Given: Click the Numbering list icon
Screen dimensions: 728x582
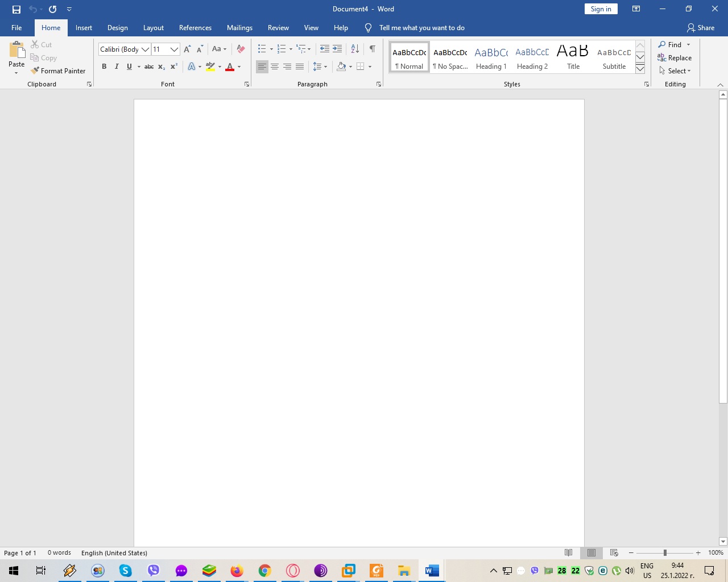Looking at the screenshot, I should click(x=282, y=49).
